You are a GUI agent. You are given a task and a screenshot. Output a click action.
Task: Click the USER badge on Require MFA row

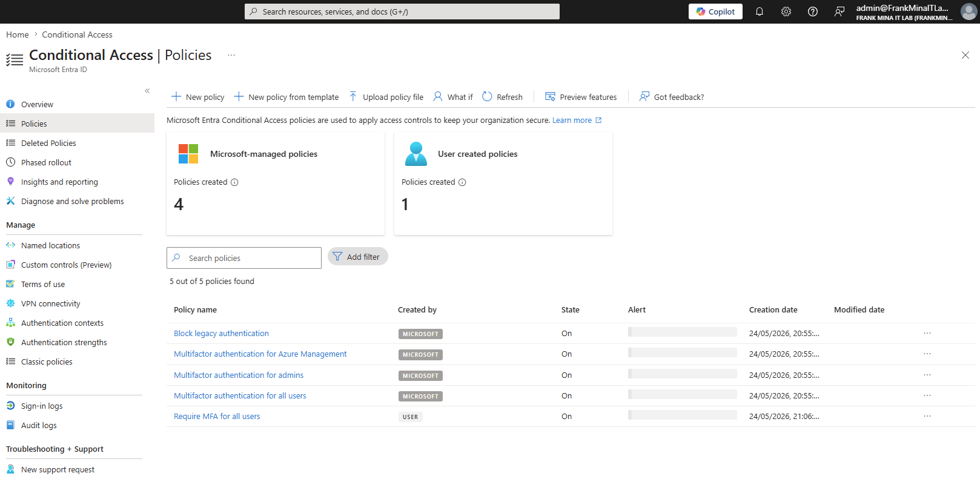pyautogui.click(x=411, y=417)
